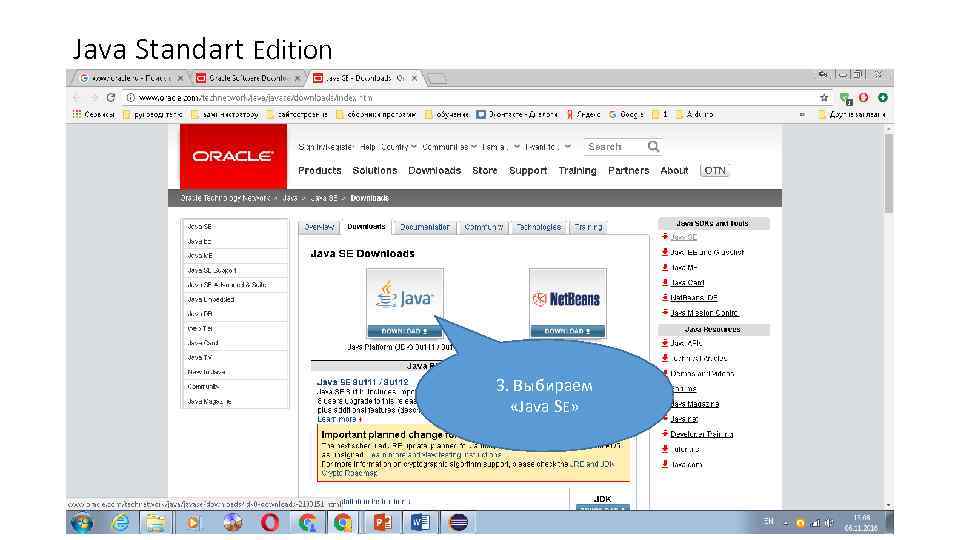The height and width of the screenshot is (540, 960).
Task: Open the Products menu
Action: 320,170
